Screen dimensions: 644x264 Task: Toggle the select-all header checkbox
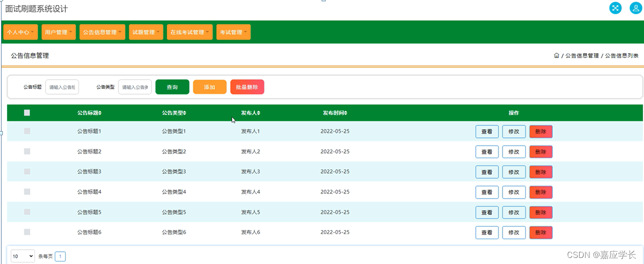(27, 113)
